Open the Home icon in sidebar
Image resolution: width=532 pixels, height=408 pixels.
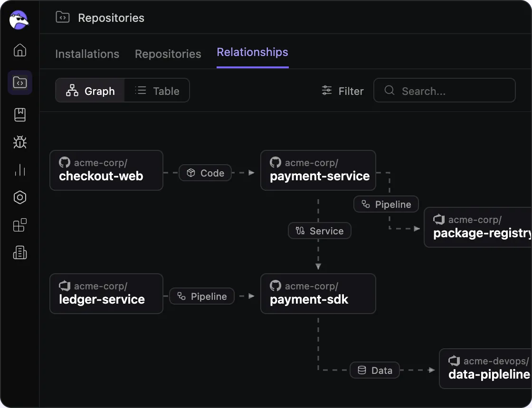(20, 50)
